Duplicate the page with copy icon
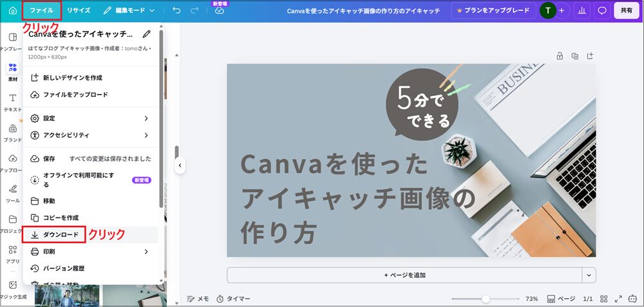This screenshot has width=644, height=307. tap(575, 56)
